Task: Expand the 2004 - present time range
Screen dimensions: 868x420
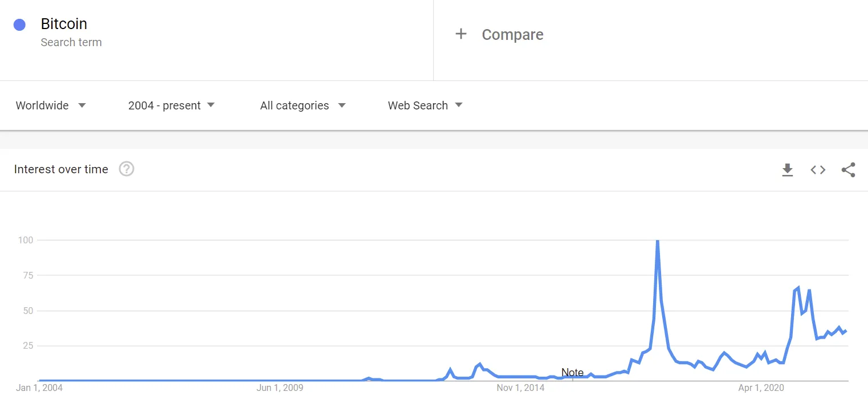Action: tap(172, 105)
